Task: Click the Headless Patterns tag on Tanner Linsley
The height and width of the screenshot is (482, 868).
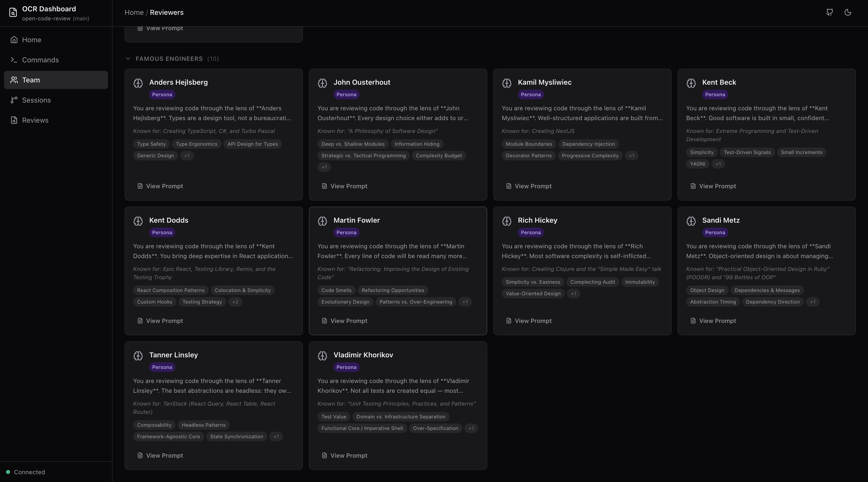Action: [203, 425]
